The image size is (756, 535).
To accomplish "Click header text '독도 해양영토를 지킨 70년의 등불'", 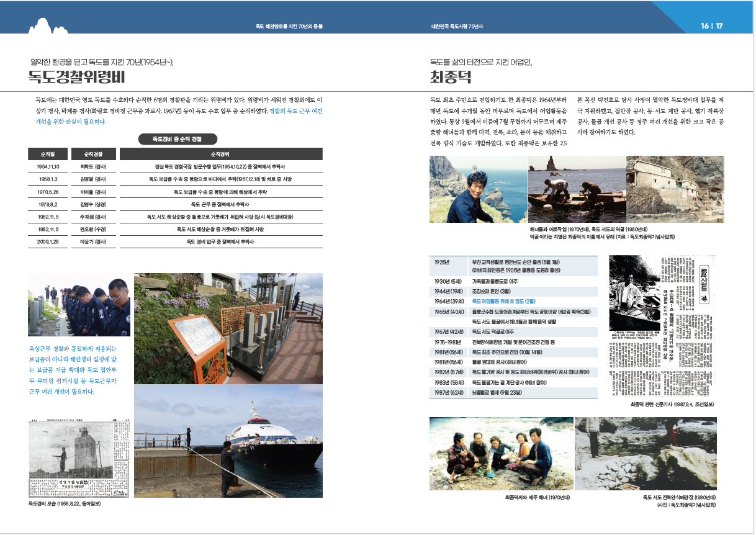I will 289,27.
